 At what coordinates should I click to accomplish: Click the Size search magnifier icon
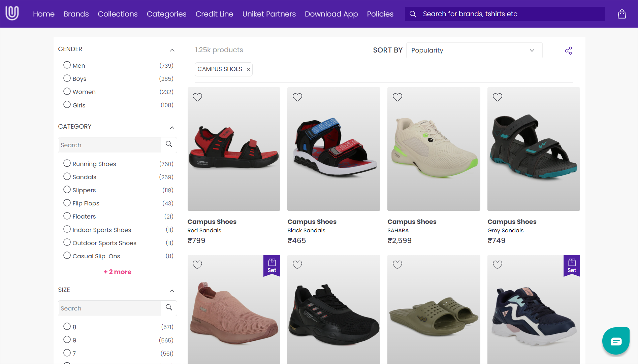[x=169, y=308]
